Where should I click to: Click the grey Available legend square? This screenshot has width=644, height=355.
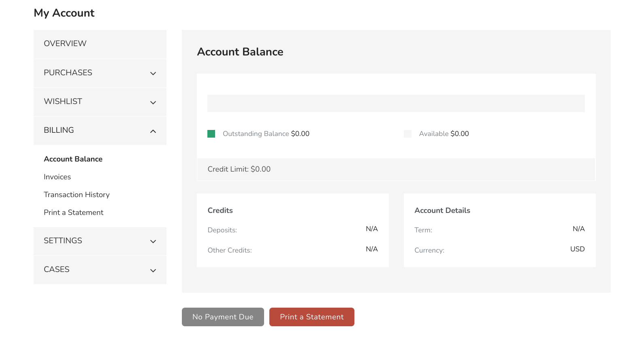407,134
